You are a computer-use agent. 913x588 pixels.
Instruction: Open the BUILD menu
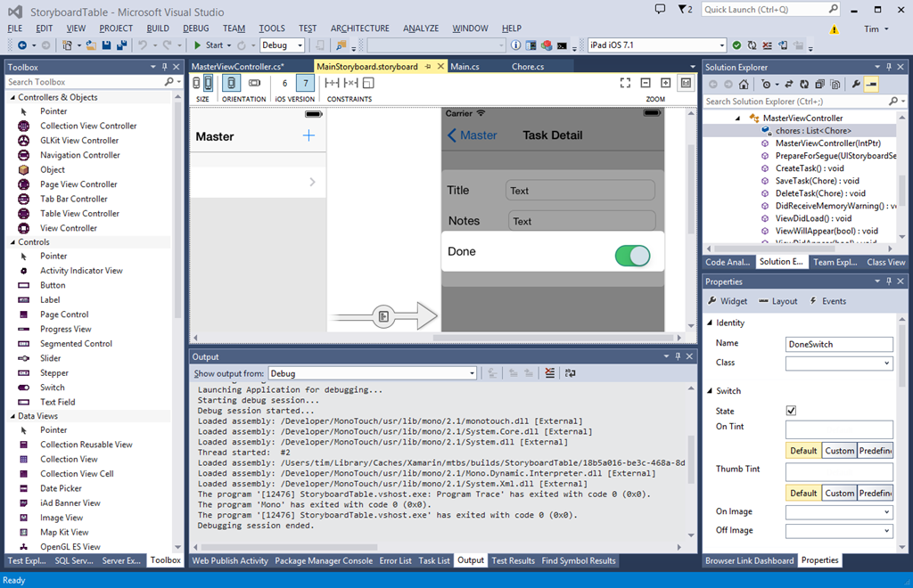click(x=157, y=29)
